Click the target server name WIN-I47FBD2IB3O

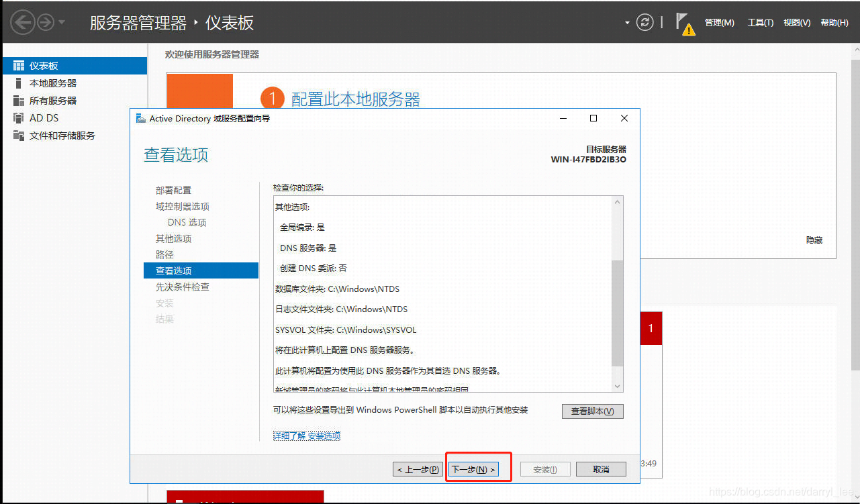[x=589, y=160]
